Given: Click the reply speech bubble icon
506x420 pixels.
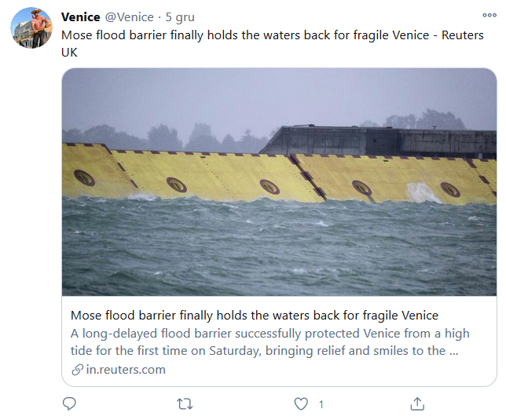Looking at the screenshot, I should click(69, 404).
